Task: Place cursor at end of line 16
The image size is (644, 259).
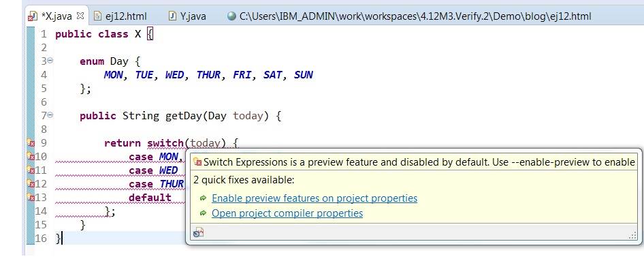Action: click(63, 238)
